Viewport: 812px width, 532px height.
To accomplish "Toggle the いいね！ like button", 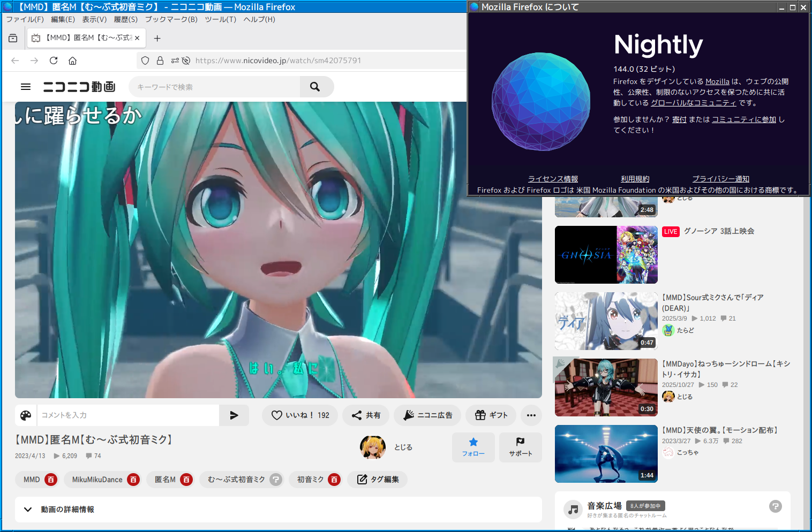I will [300, 415].
